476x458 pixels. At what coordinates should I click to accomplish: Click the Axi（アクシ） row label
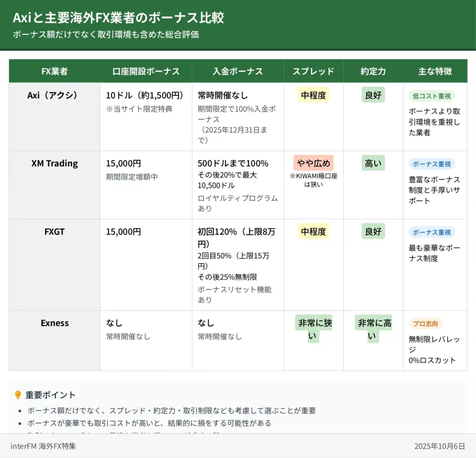tap(54, 95)
